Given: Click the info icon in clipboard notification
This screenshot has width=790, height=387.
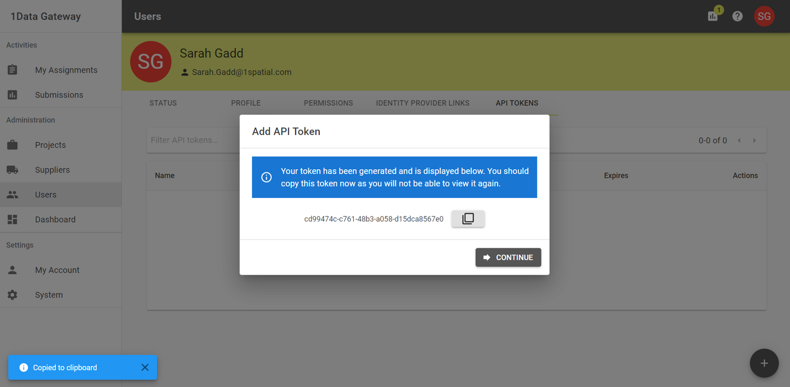Looking at the screenshot, I should tap(24, 367).
